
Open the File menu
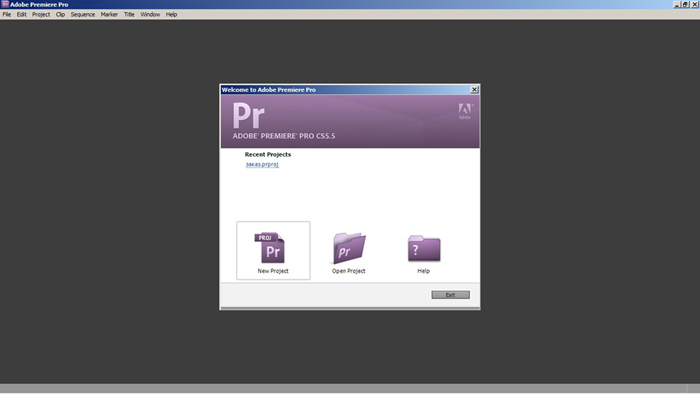7,14
